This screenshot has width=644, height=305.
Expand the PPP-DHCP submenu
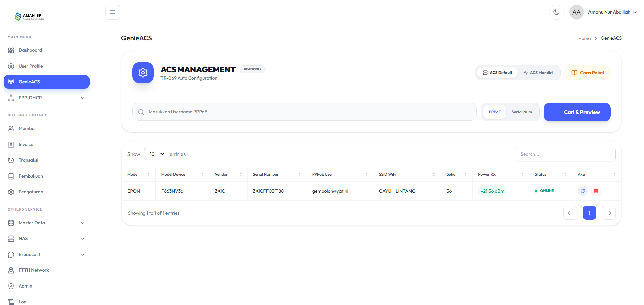[46, 98]
